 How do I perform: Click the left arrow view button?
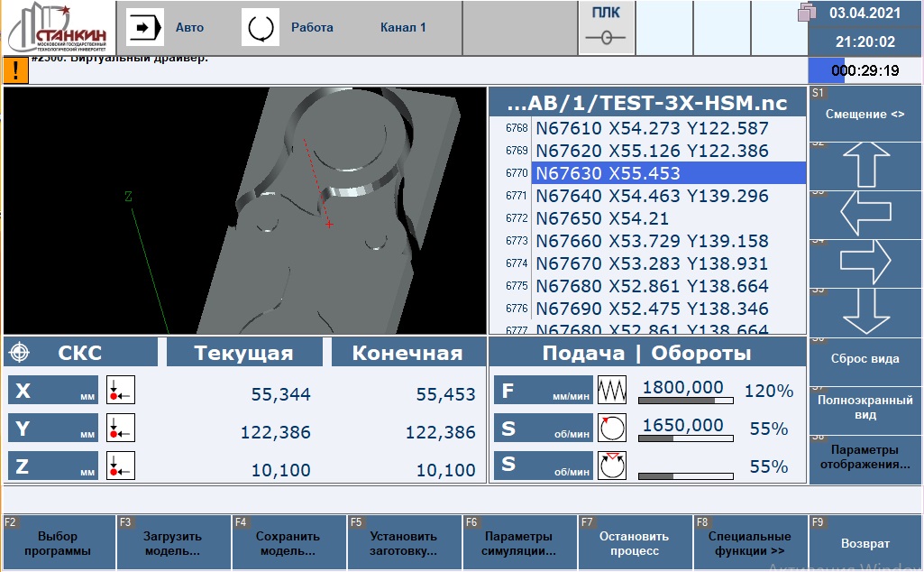[865, 214]
